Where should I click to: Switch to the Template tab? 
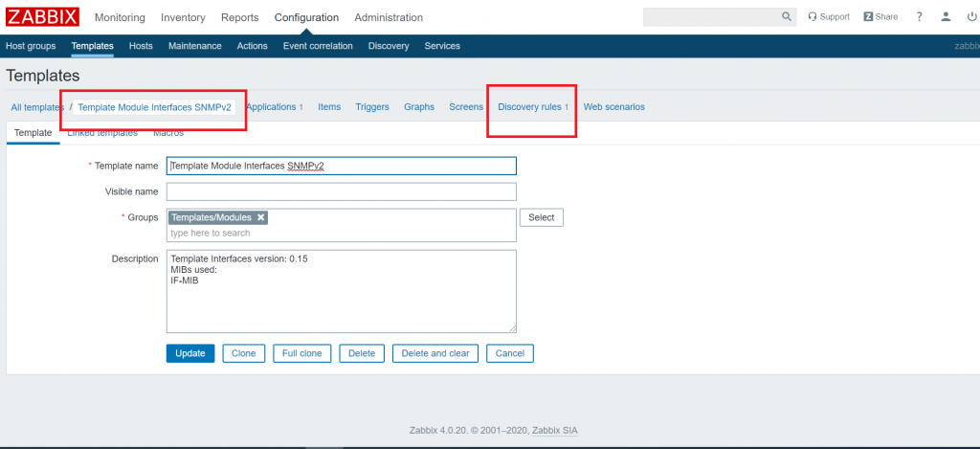(x=33, y=132)
